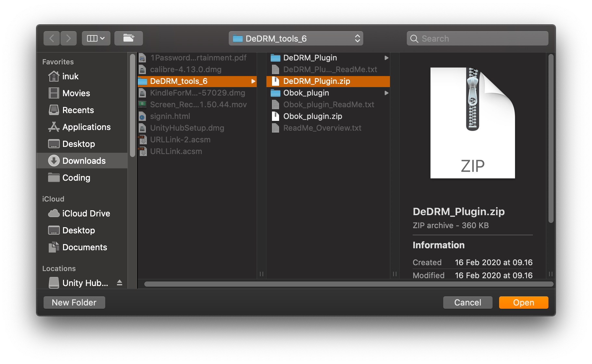This screenshot has width=592, height=364.
Task: Click the preview pane vertical scrollbar
Action: (x=551, y=138)
